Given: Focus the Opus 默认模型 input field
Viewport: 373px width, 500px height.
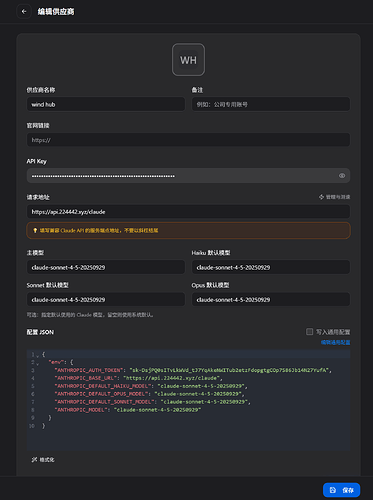Looking at the screenshot, I should 271,300.
